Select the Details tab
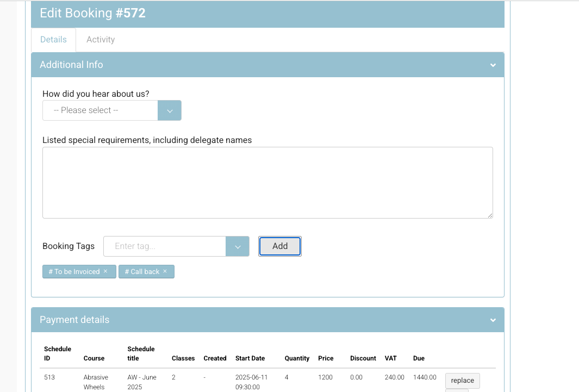 [x=53, y=40]
